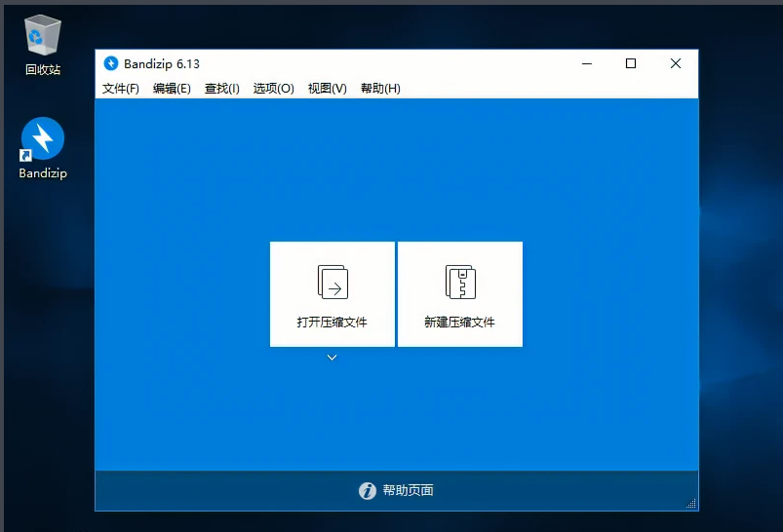Select the 回收站 recycle bin desktop icon
783x532 pixels.
click(43, 37)
